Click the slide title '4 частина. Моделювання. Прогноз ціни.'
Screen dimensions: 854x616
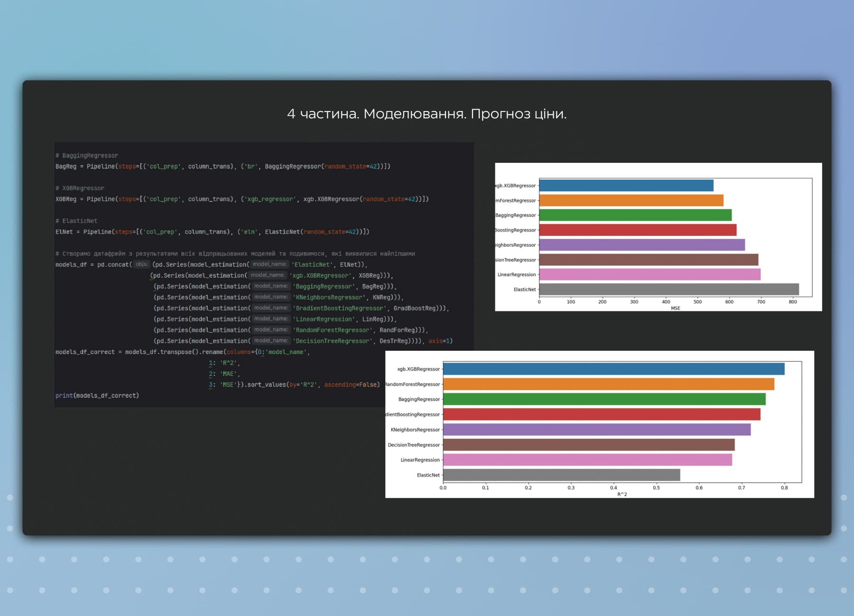click(427, 114)
